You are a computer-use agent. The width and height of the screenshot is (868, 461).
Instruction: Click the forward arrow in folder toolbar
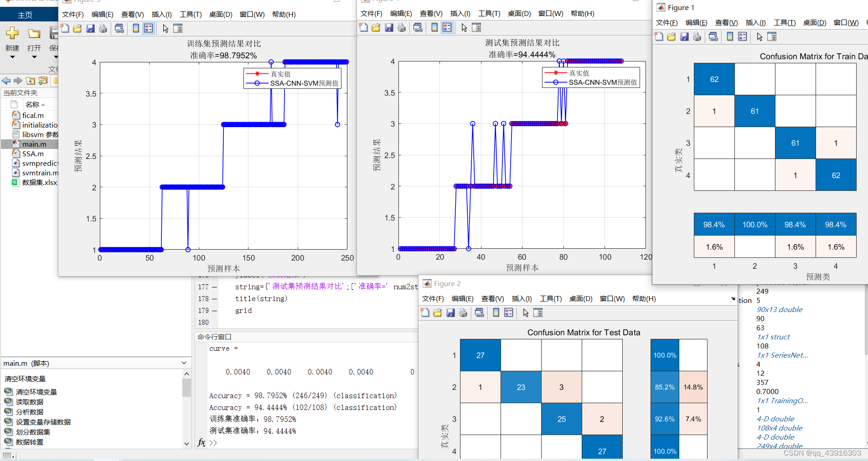click(18, 81)
